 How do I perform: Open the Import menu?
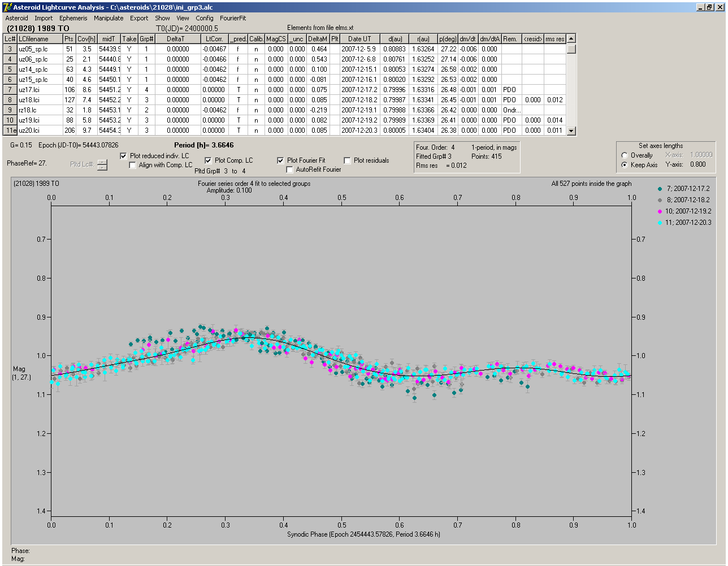click(44, 18)
